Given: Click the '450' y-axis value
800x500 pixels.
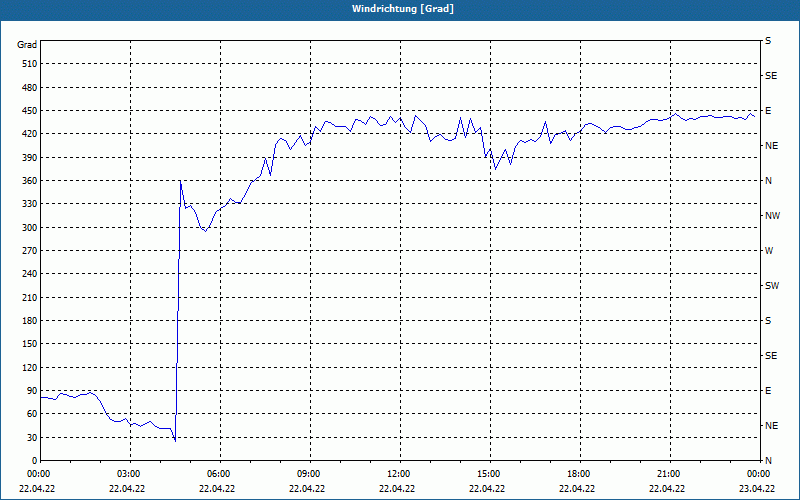Looking at the screenshot, I should (x=30, y=111).
